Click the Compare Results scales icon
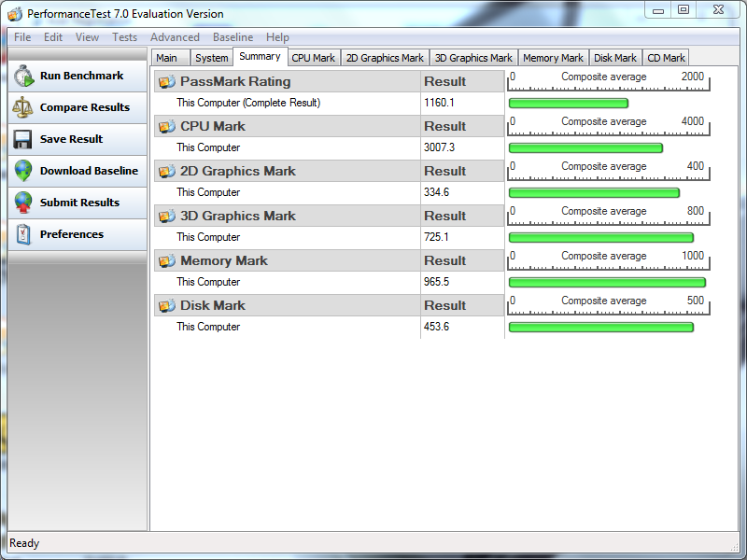Image resolution: width=747 pixels, height=560 pixels. (x=22, y=107)
